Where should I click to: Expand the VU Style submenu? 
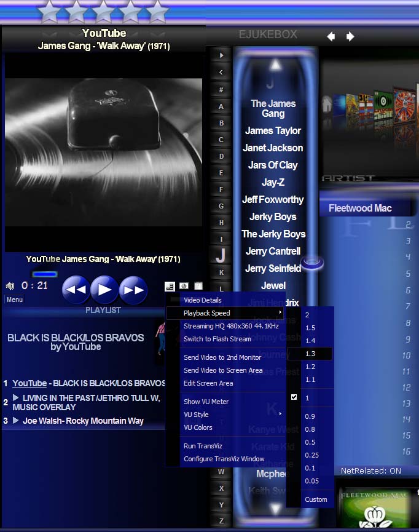coord(226,415)
